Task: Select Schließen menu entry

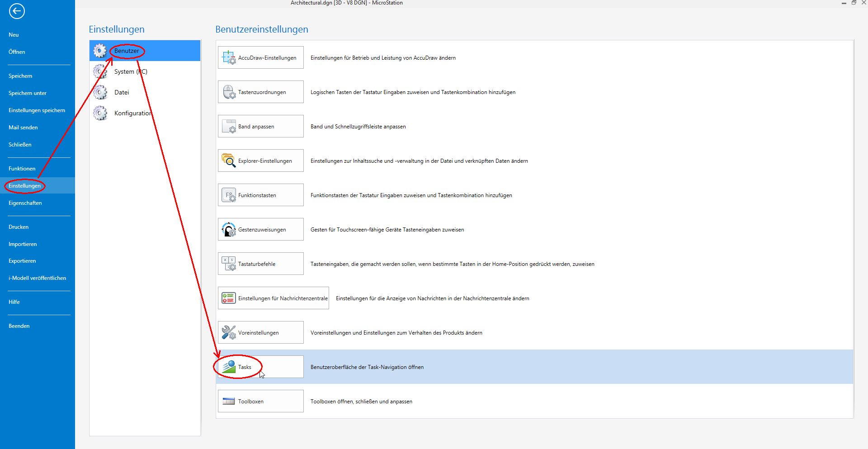Action: pyautogui.click(x=20, y=145)
